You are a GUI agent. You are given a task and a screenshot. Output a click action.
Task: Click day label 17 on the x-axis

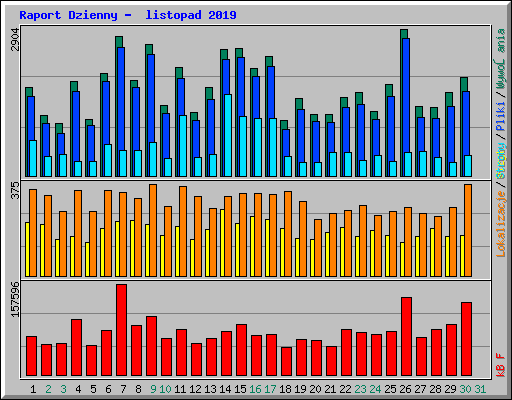[x=270, y=389]
